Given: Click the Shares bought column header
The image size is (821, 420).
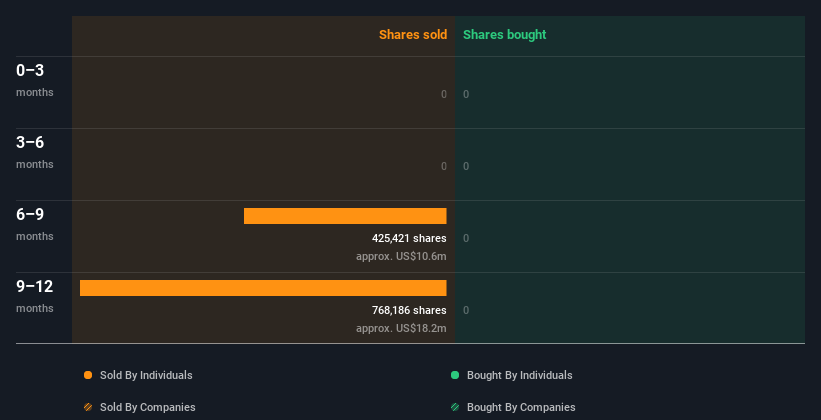Looking at the screenshot, I should 504,35.
